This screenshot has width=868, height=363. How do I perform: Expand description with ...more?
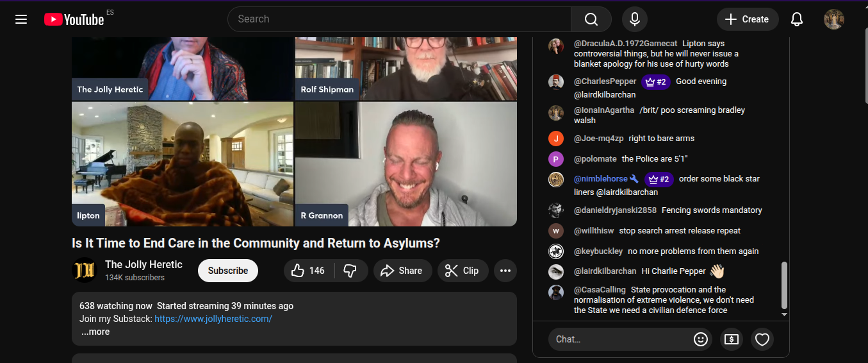pos(95,332)
